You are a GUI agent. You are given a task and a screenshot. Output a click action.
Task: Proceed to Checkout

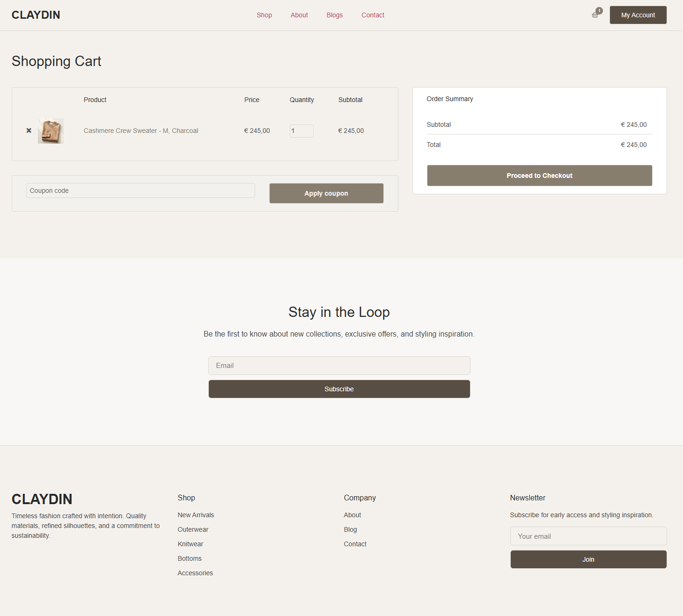point(539,176)
